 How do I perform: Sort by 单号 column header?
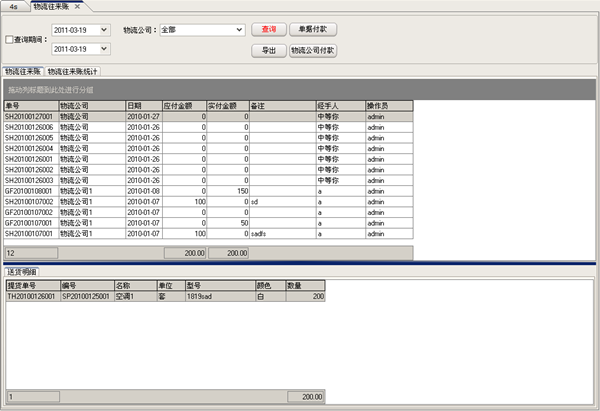(x=30, y=105)
